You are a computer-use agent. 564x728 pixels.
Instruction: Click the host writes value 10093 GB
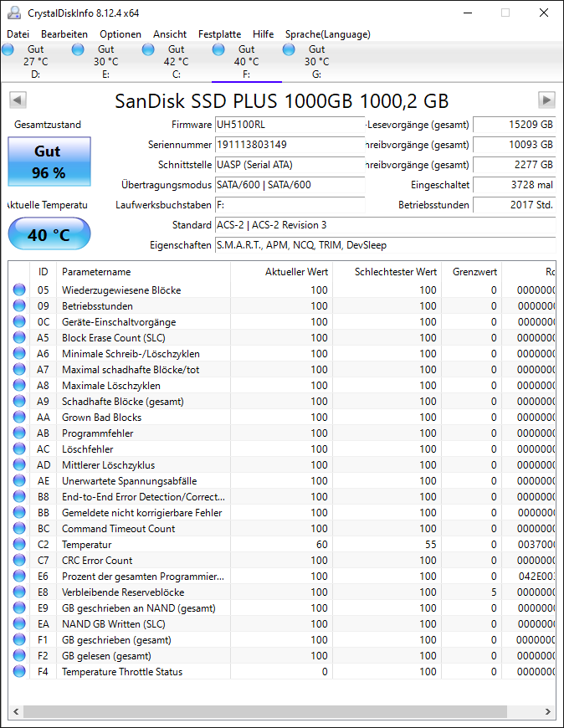pos(515,145)
